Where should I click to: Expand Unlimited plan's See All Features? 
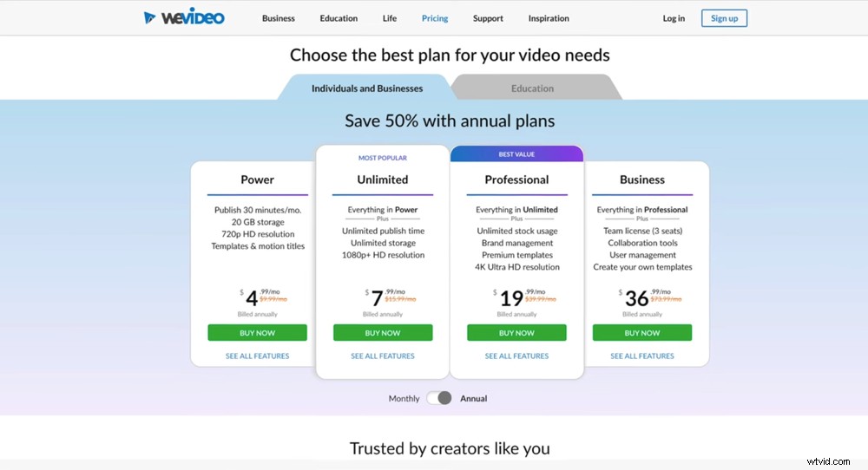(x=383, y=356)
